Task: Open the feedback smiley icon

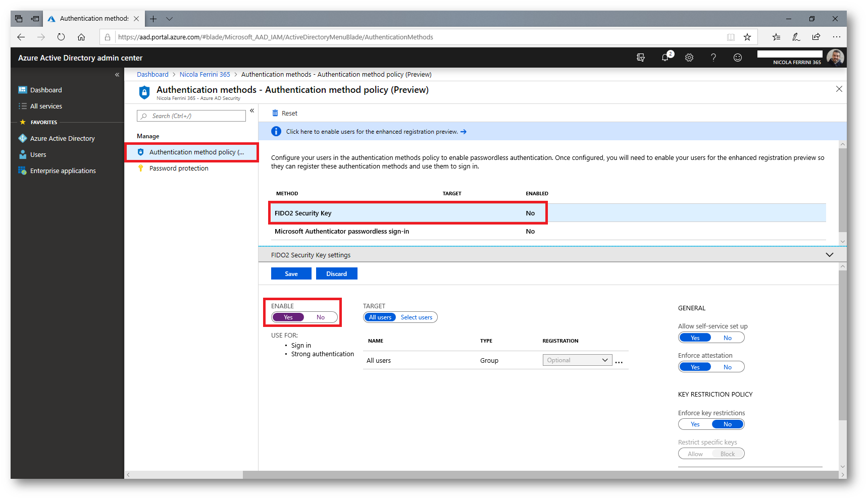Action: click(737, 58)
